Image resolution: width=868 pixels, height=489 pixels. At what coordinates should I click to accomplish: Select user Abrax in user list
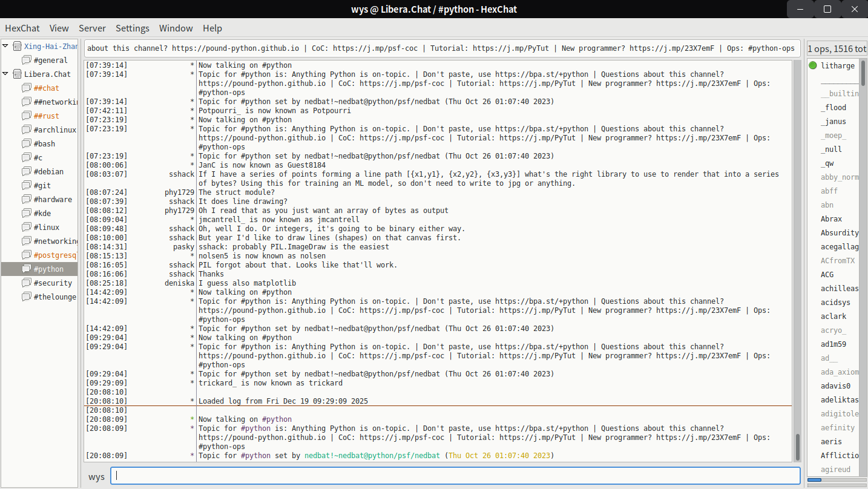831,218
